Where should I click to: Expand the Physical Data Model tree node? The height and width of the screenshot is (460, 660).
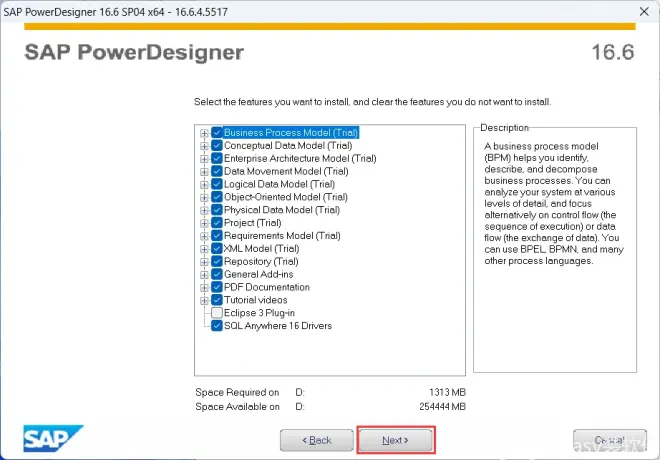(x=204, y=210)
